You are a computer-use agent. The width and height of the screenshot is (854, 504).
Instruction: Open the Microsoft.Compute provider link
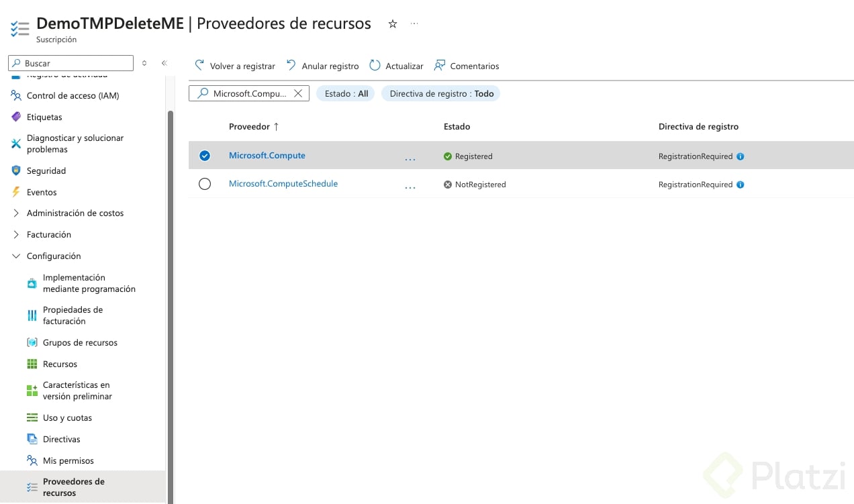pos(267,155)
